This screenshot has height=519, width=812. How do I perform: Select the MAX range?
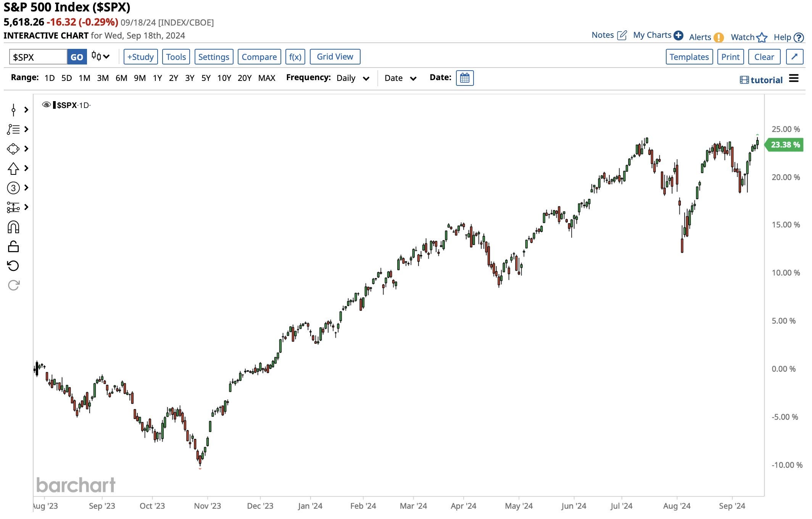(267, 78)
